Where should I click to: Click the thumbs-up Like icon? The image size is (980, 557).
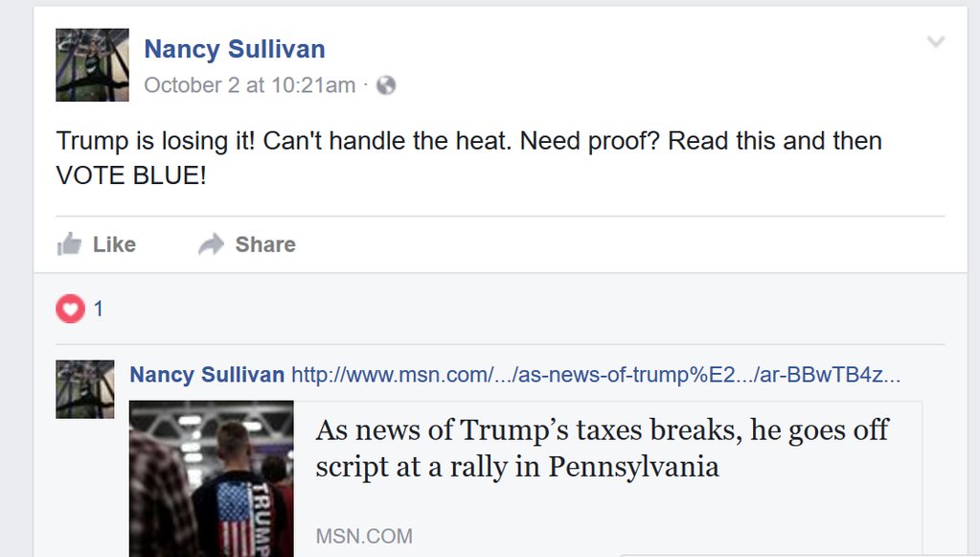pyautogui.click(x=69, y=244)
